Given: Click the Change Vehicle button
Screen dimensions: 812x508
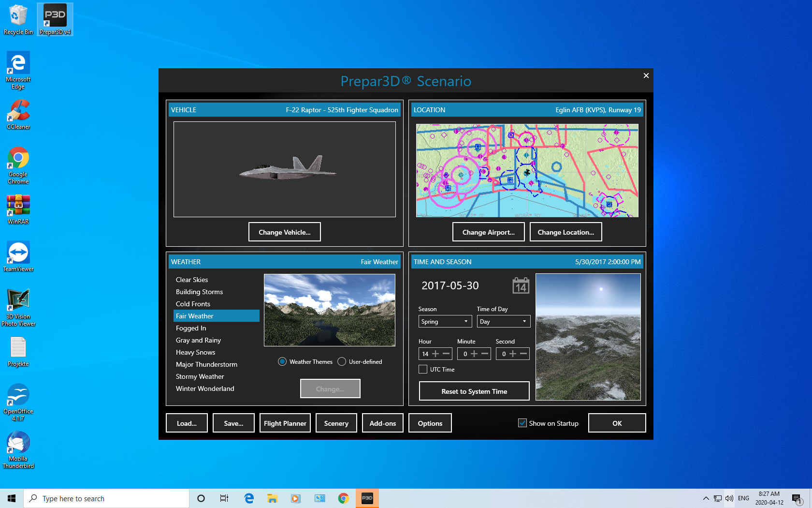Looking at the screenshot, I should (x=285, y=232).
